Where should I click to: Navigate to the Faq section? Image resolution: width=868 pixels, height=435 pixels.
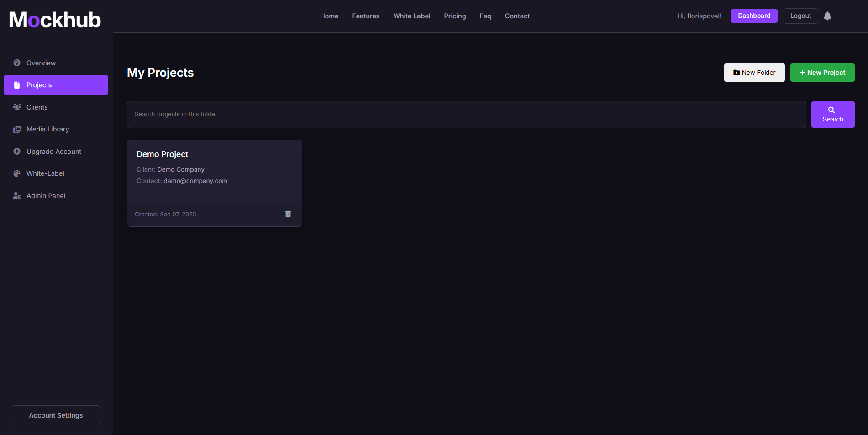click(485, 16)
